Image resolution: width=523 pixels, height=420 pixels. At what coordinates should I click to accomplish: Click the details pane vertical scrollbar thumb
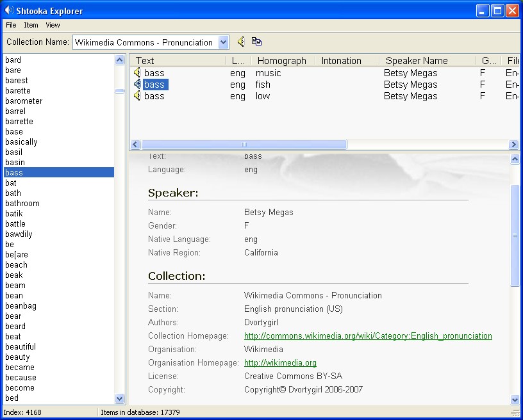coord(515,235)
